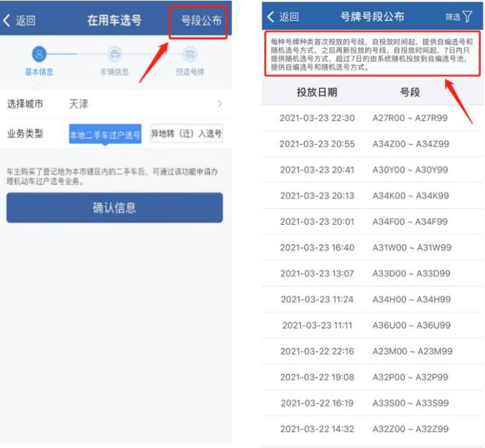The image size is (485, 448).
Task: Select segment A34F00 ~ A34F99
Action: coord(410,222)
